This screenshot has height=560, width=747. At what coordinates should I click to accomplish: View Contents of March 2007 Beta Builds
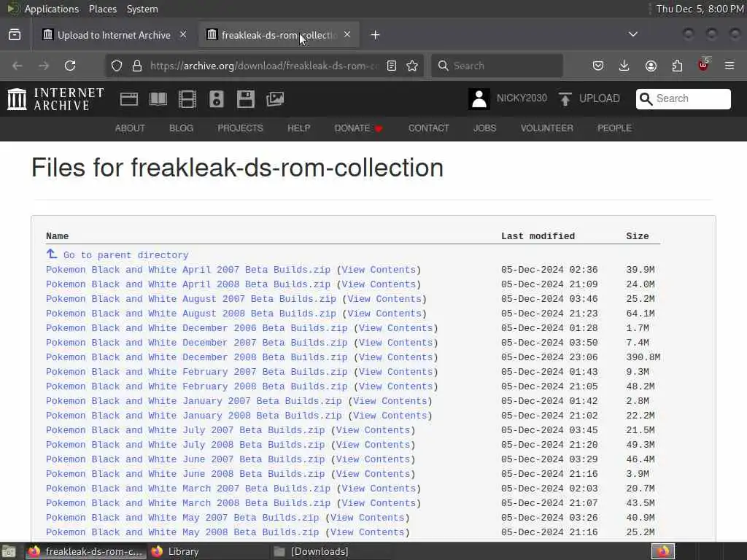[x=379, y=489]
